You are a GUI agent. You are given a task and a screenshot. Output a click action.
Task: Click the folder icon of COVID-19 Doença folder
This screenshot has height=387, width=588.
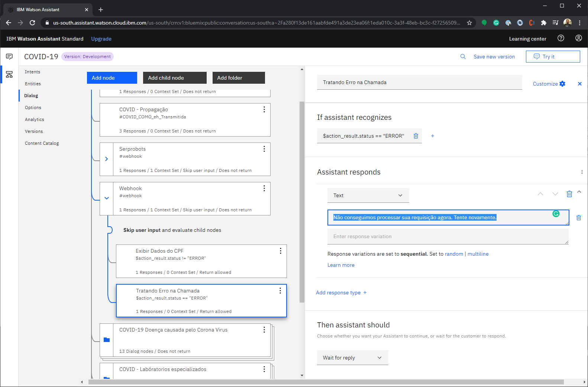coord(107,340)
